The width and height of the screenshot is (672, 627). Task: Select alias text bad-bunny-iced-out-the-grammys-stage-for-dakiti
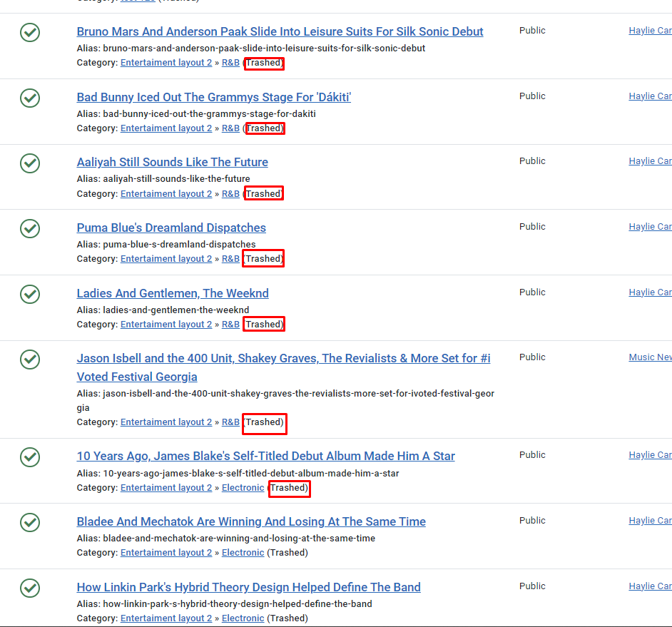click(x=209, y=113)
